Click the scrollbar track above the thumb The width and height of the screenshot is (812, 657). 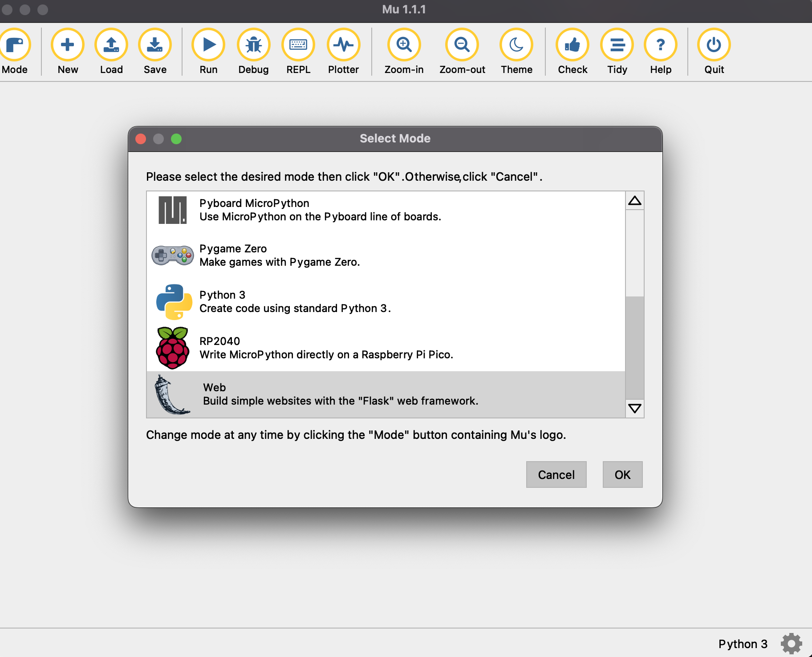634,253
